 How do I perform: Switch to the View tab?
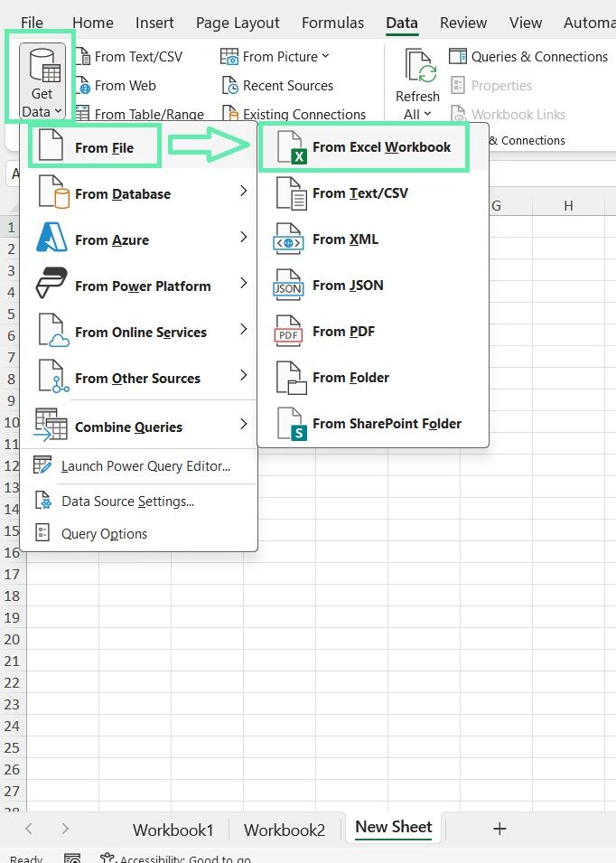coord(526,23)
